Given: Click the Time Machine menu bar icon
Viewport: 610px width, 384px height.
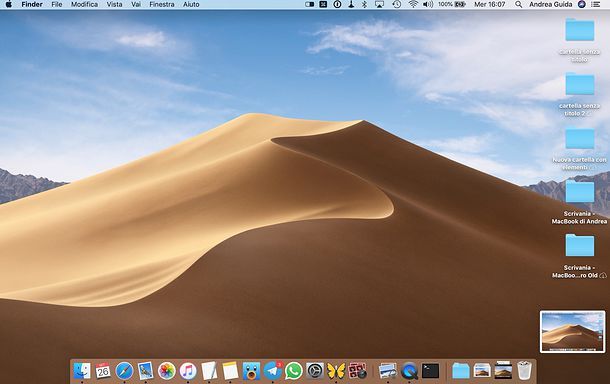Looking at the screenshot, I should point(396,4).
